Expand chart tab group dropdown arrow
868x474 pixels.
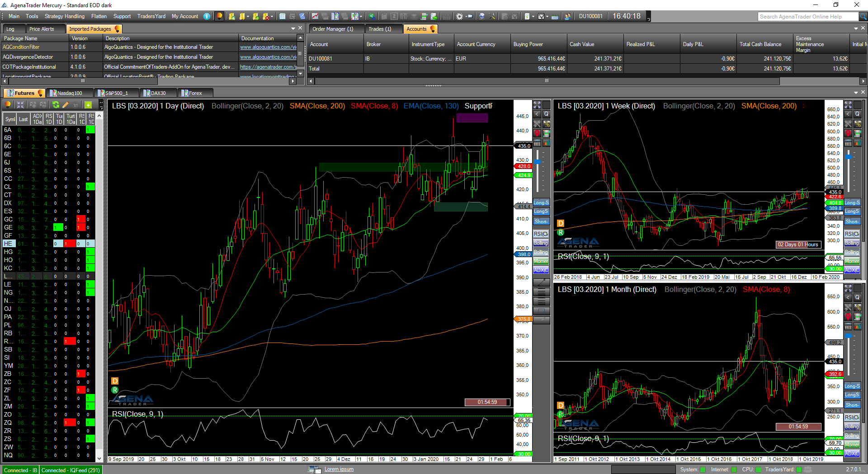(x=856, y=92)
